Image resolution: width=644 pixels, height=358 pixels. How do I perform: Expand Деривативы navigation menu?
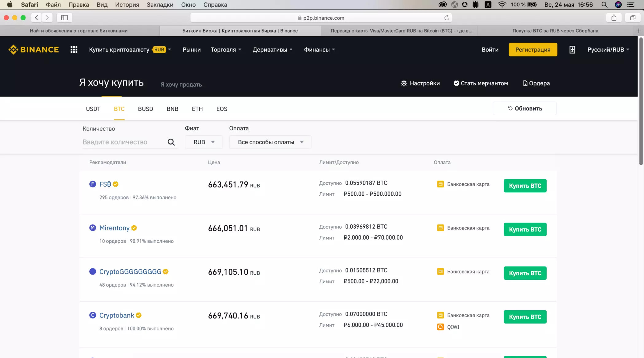click(272, 50)
